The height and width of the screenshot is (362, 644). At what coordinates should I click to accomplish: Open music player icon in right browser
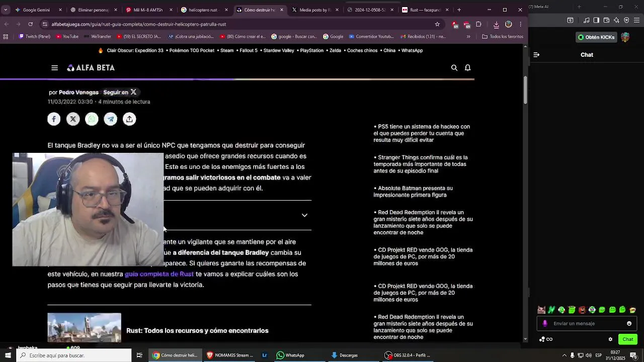click(x=587, y=20)
